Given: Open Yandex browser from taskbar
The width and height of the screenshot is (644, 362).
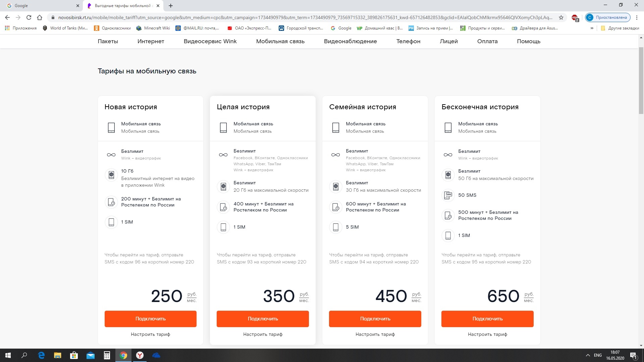Looking at the screenshot, I should click(x=140, y=355).
